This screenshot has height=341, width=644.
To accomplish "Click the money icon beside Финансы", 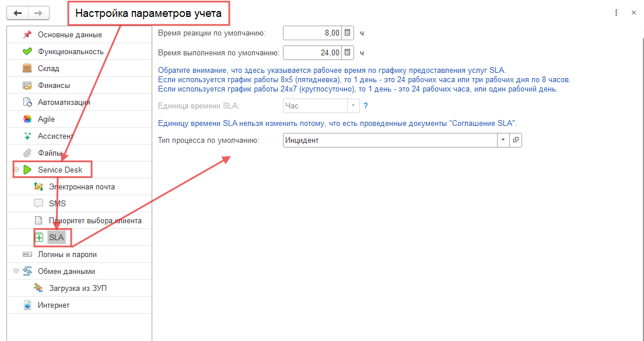I will 27,85.
